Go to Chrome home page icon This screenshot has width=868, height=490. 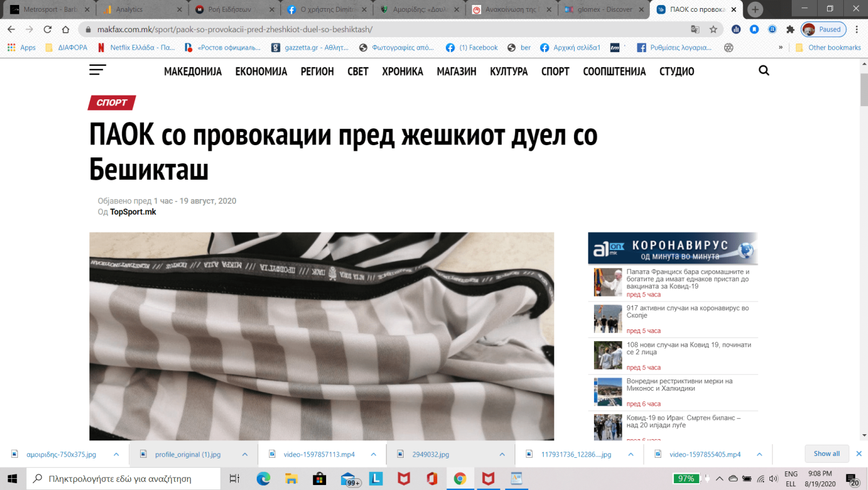click(x=65, y=29)
